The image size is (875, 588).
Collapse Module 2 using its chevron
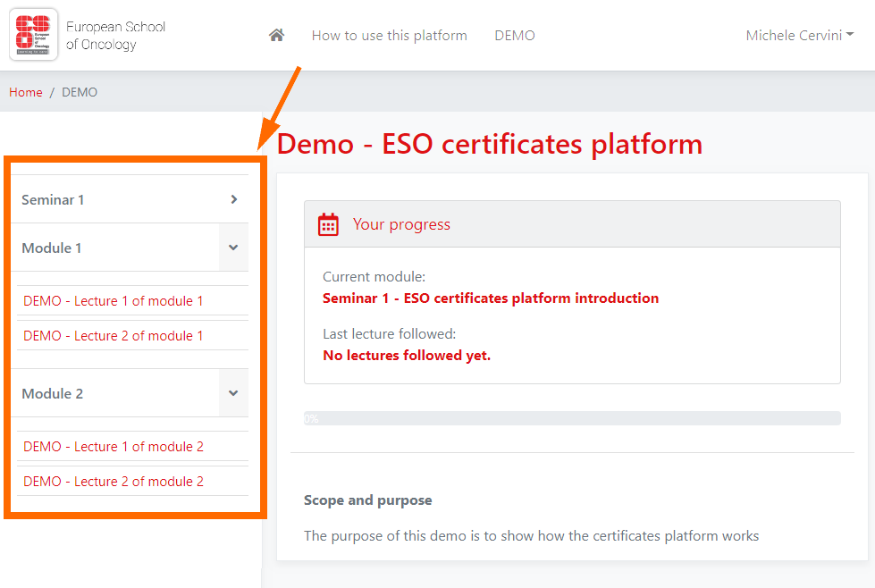[x=233, y=392]
